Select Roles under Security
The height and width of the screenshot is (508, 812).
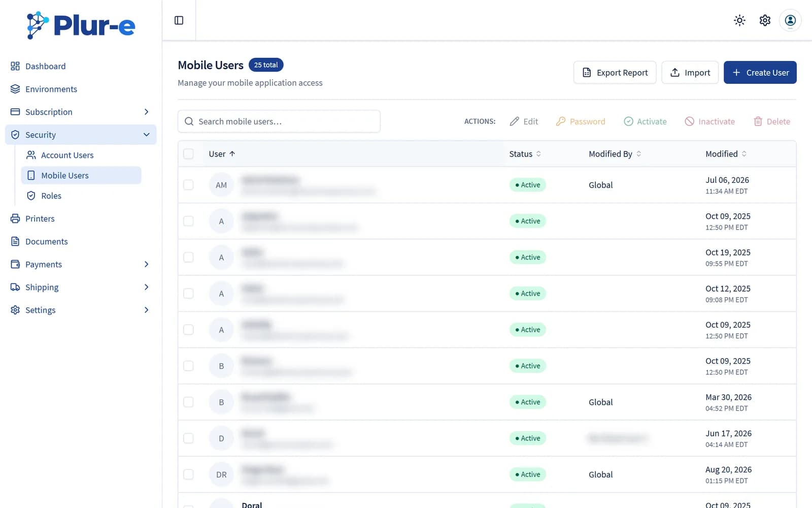pos(81,196)
